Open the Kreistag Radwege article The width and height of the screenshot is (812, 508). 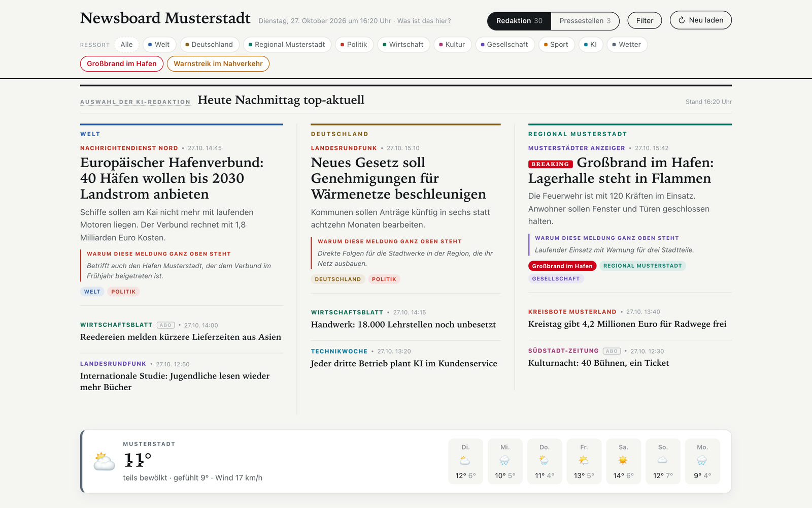click(627, 324)
